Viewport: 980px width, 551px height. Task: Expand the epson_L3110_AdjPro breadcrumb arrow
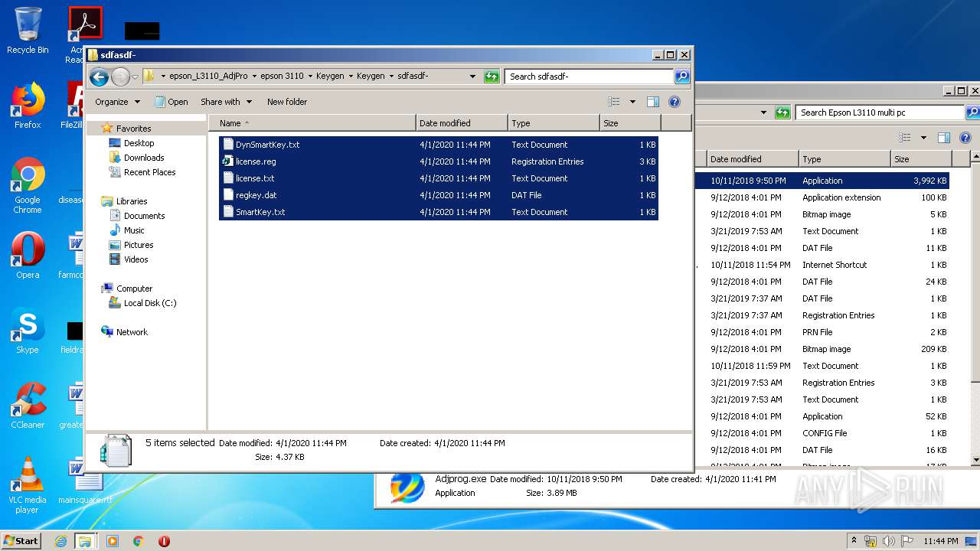254,77
